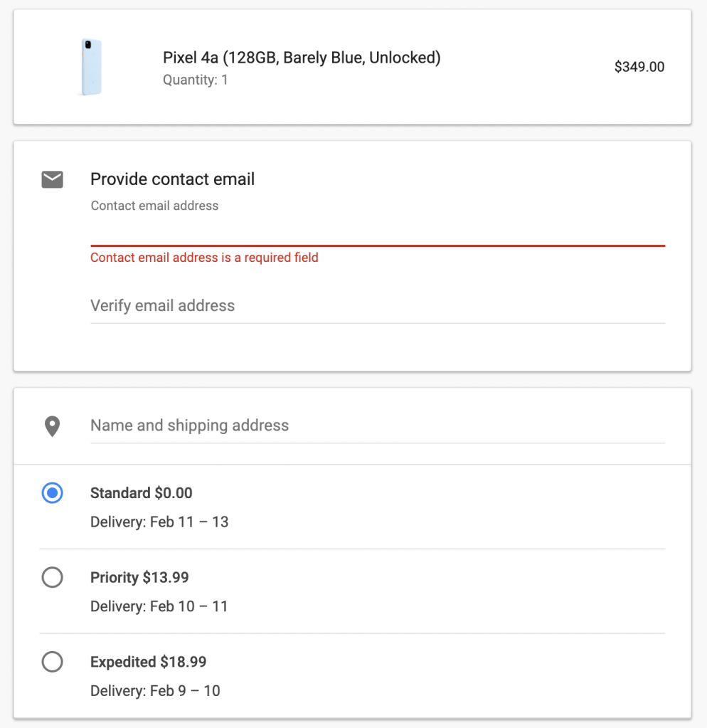This screenshot has width=707, height=728.
Task: Click the $349.00 price text
Action: pos(639,67)
